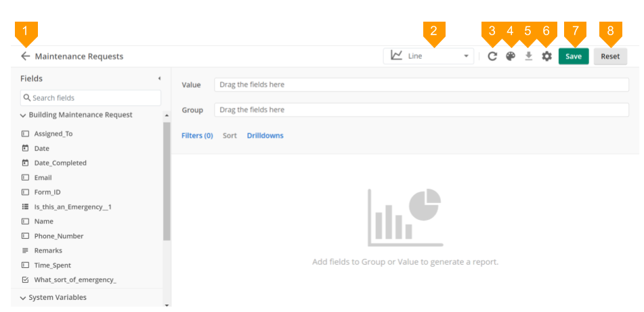Click the back arrow beside Maintenance Requests

26,56
